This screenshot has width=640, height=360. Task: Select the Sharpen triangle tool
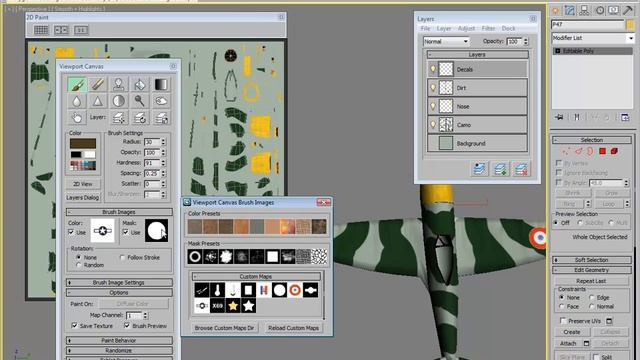click(98, 101)
